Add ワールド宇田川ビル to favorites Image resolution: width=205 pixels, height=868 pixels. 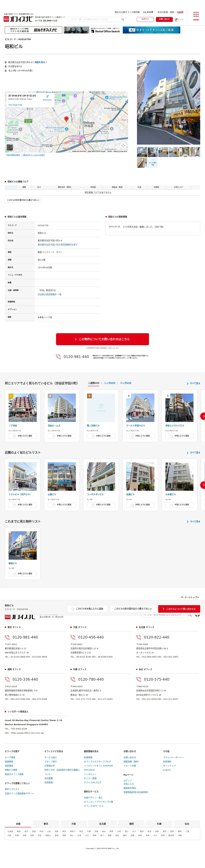(140, 436)
